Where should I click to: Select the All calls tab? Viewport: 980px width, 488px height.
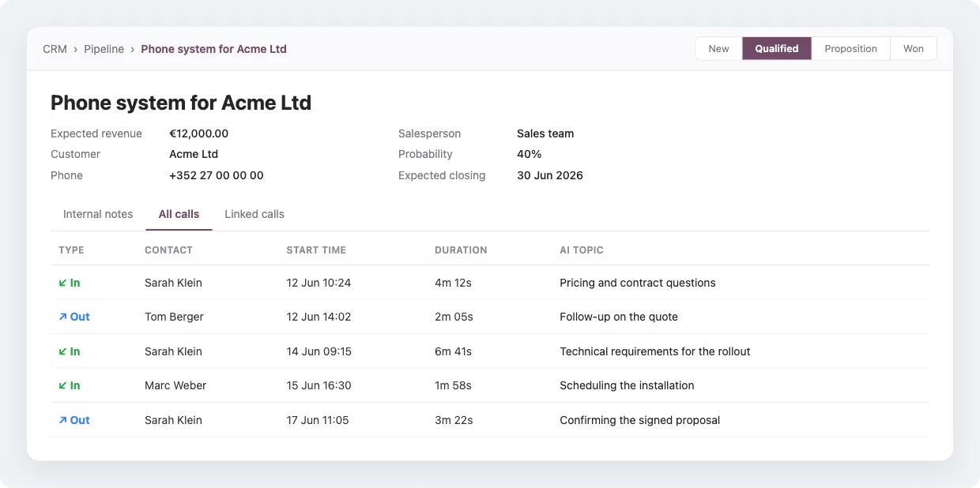(x=179, y=214)
